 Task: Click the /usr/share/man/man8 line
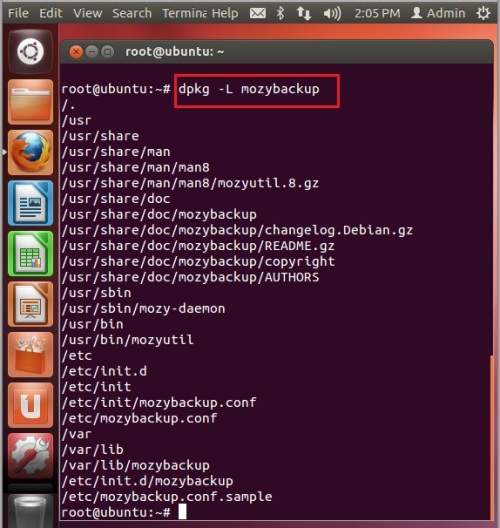135,167
